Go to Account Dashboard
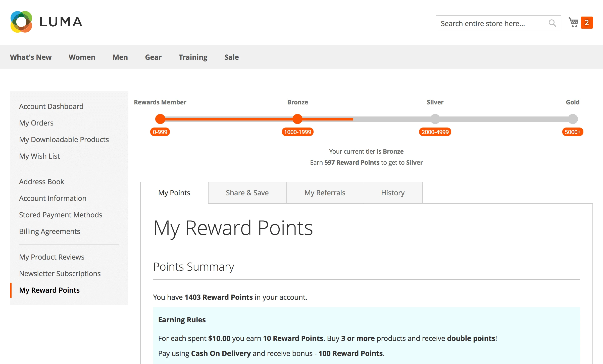603x364 pixels. pos(51,106)
